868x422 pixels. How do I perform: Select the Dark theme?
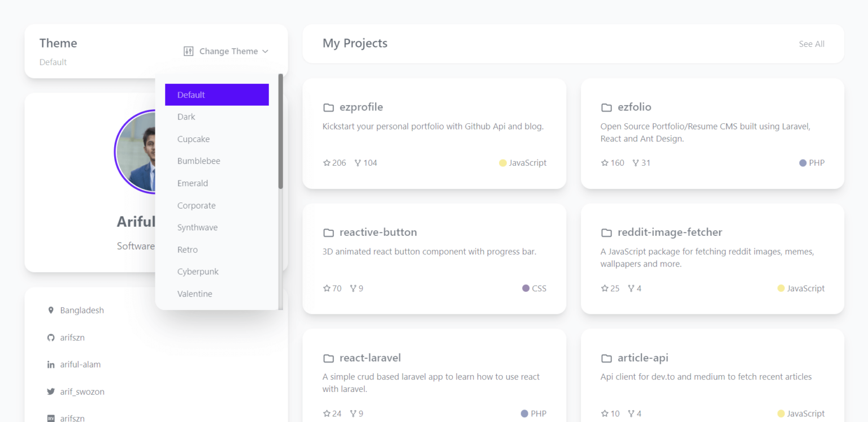click(x=186, y=117)
